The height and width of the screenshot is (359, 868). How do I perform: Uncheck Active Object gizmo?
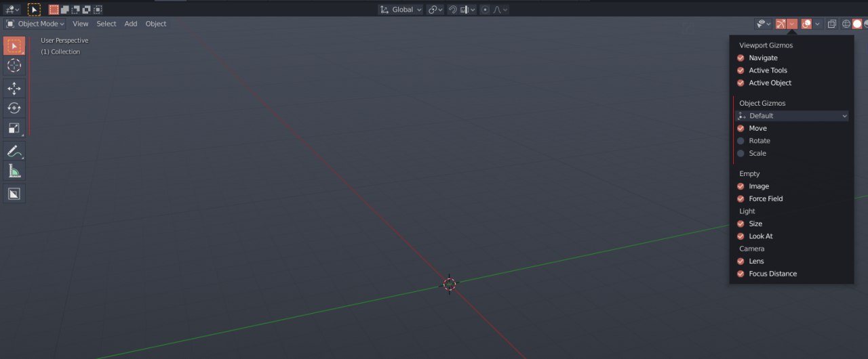point(741,83)
